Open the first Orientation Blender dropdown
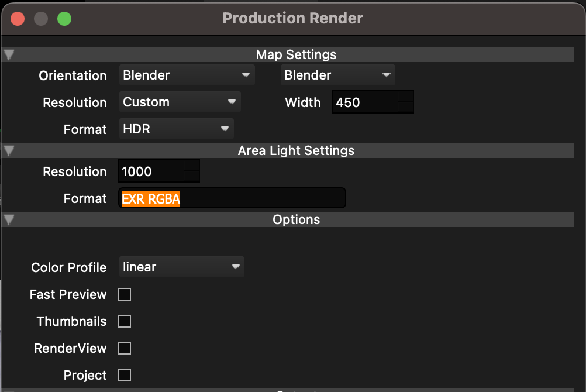Image resolution: width=586 pixels, height=392 pixels. (x=187, y=75)
